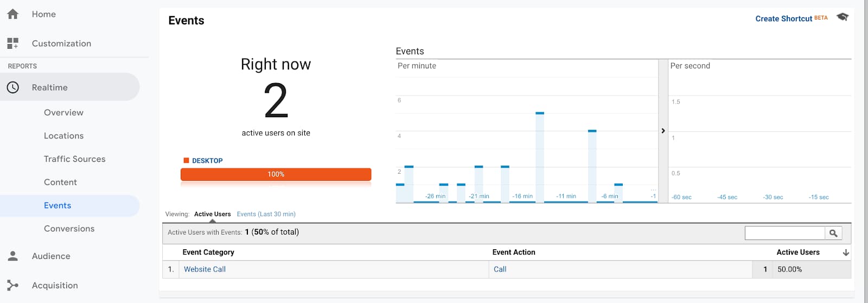
Task: Open the Call event action link
Action: pyautogui.click(x=500, y=269)
